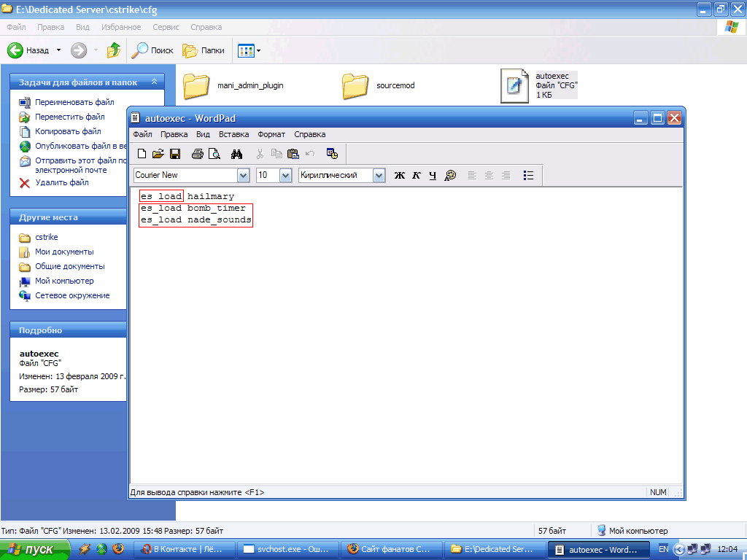Collapse Задачи для файлов и папок panel
The image size is (747, 560).
[154, 82]
